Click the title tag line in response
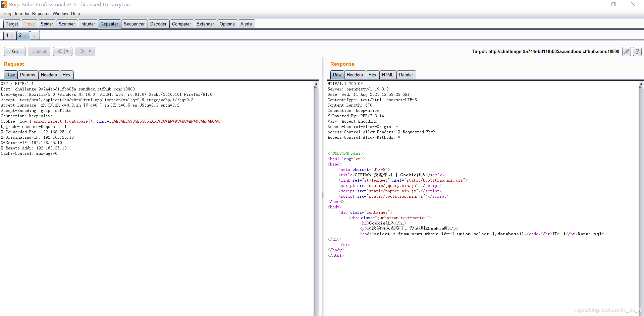 pyautogui.click(x=391, y=175)
